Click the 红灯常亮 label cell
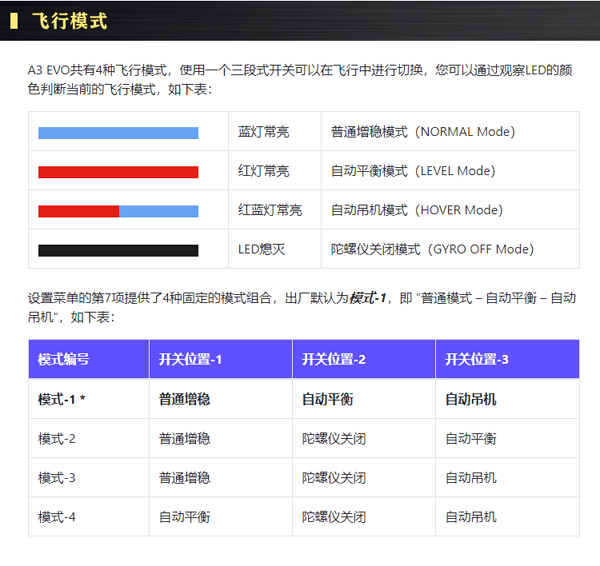 click(263, 171)
